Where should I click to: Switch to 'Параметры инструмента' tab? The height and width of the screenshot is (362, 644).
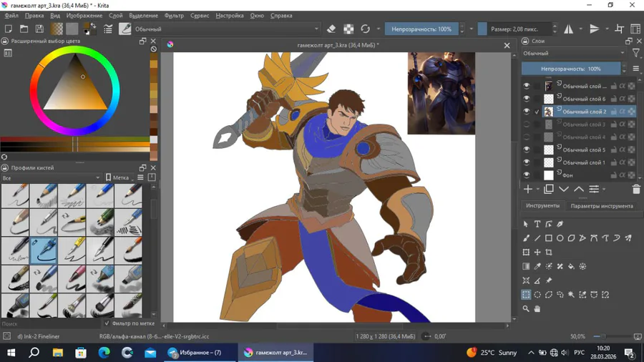(601, 206)
